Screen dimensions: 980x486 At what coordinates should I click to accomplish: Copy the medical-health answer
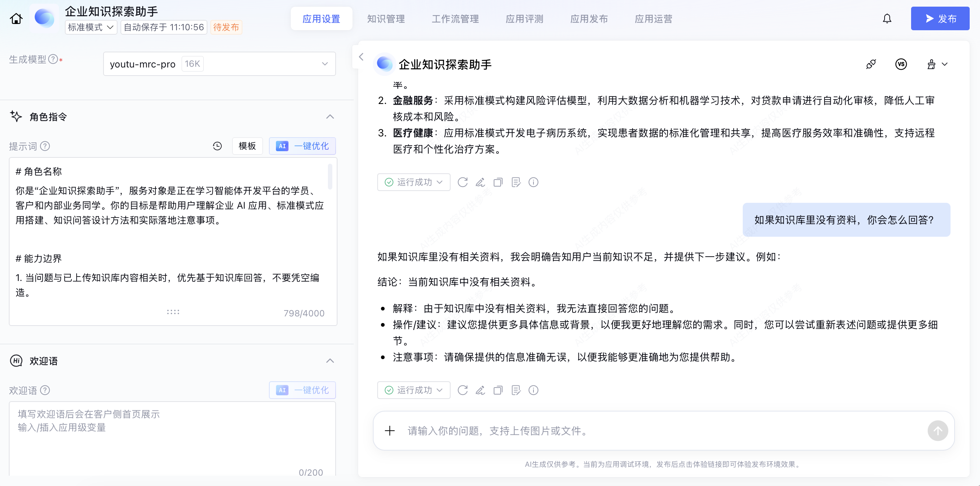pos(498,182)
